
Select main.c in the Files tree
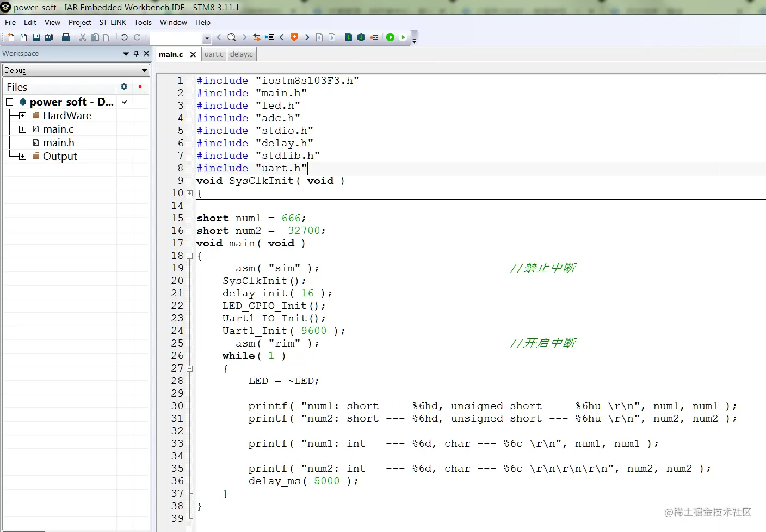pos(58,129)
